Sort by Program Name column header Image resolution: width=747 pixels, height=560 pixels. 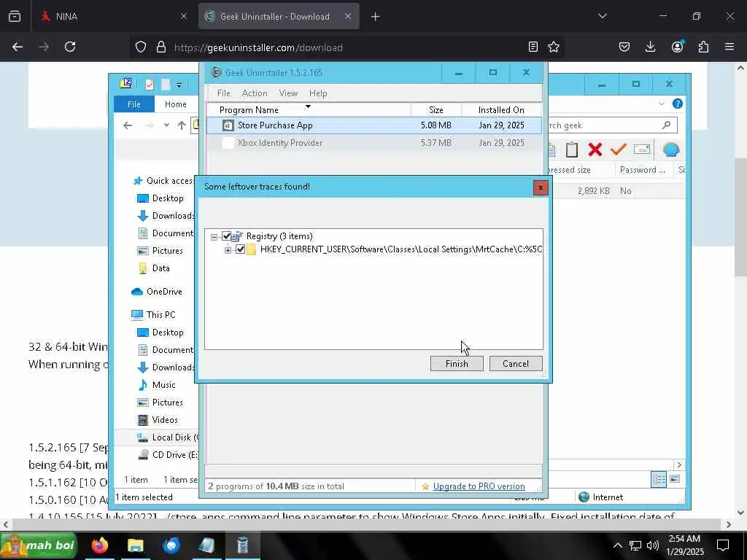click(x=309, y=109)
